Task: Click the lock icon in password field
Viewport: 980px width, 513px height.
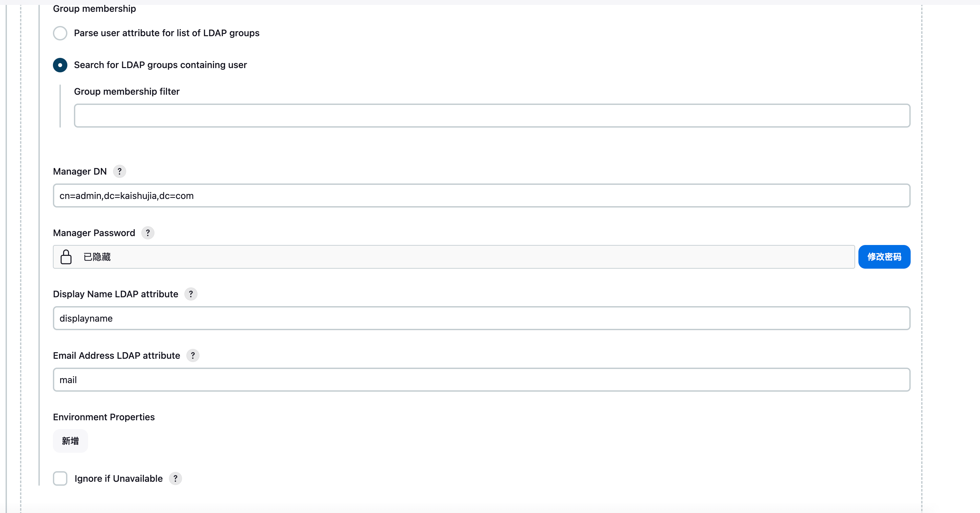Action: (x=66, y=257)
